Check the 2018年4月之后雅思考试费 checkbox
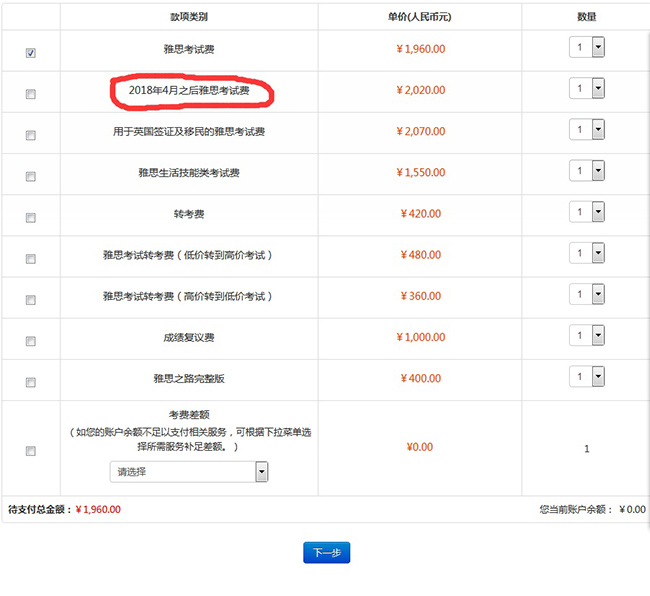Viewport: 650px width, 596px height. pos(30,94)
